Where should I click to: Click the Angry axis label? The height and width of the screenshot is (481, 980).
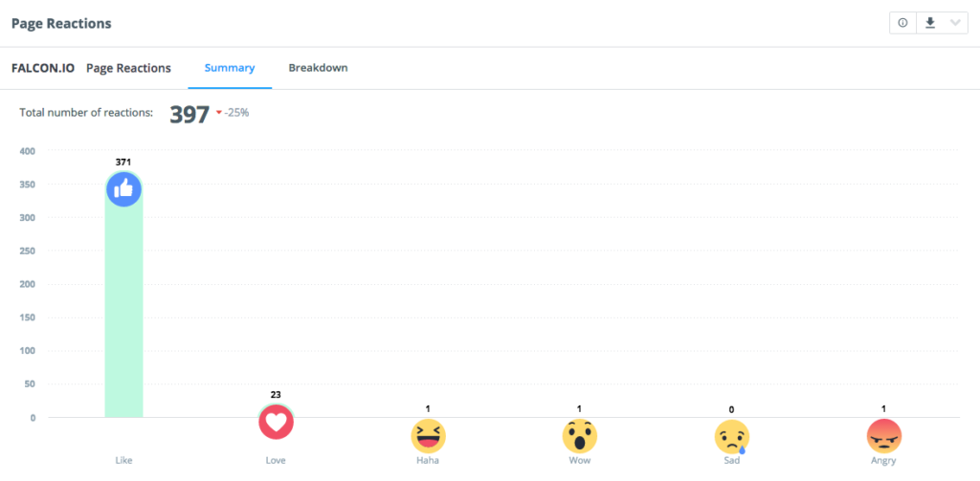pyautogui.click(x=883, y=461)
